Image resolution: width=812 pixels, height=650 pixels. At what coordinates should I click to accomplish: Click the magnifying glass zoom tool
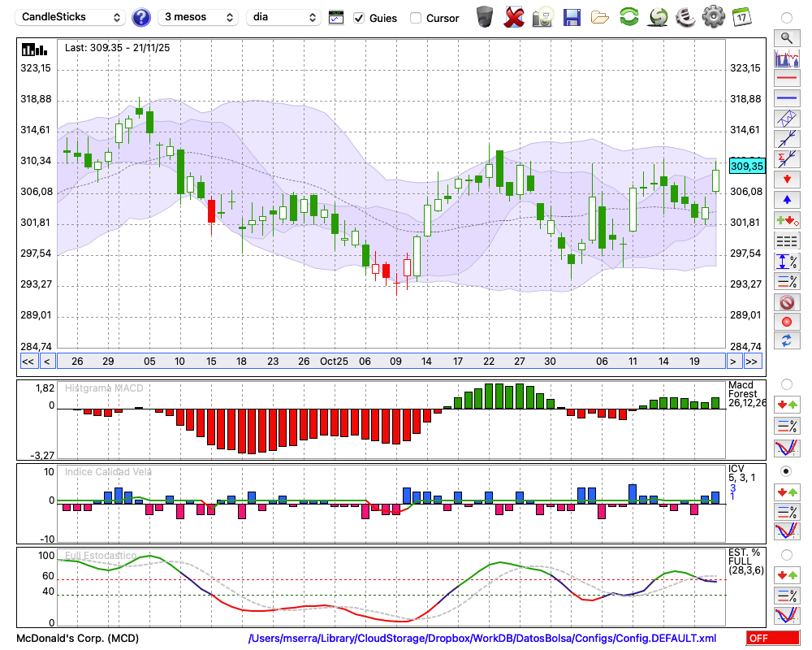[x=786, y=37]
